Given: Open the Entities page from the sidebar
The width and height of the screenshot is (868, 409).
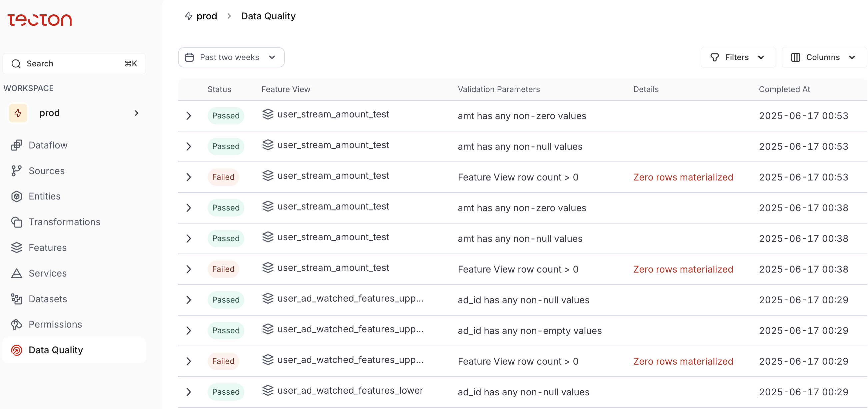Looking at the screenshot, I should pos(44,196).
